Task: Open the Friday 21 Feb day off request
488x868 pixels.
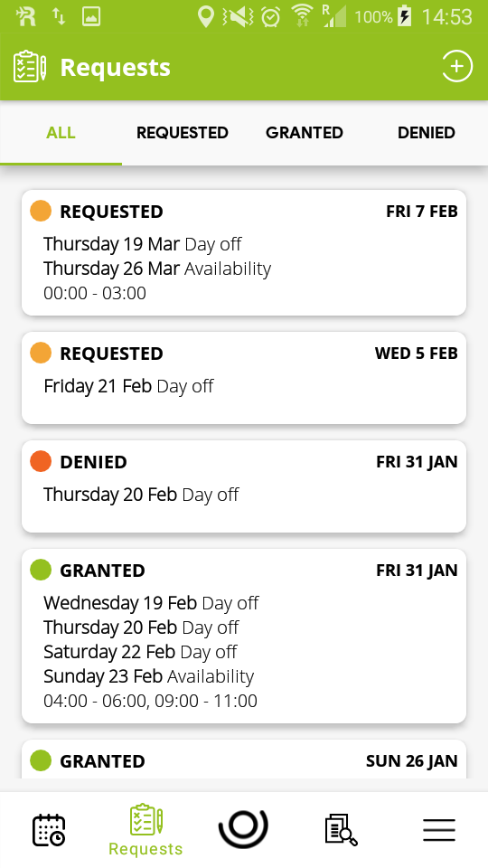Action: pyautogui.click(x=244, y=378)
